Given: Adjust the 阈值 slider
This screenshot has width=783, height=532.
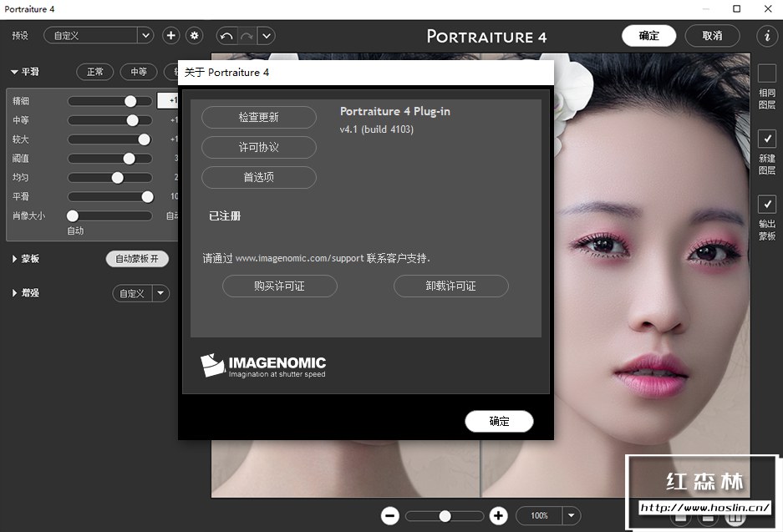Looking at the screenshot, I should (x=109, y=159).
